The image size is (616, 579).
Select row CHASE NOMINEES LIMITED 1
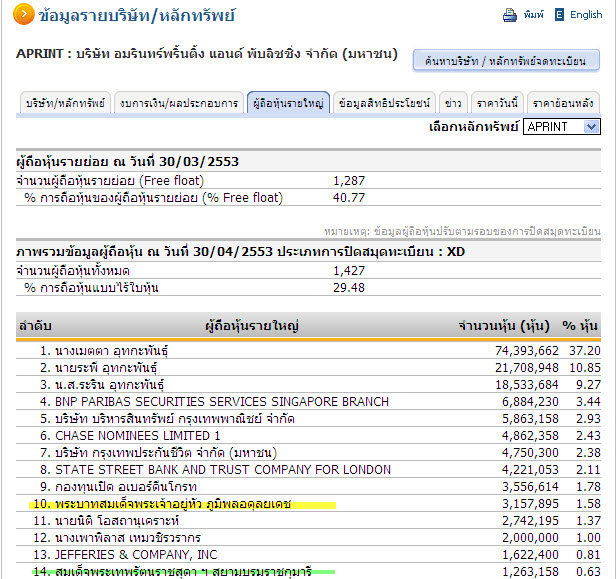point(308,436)
